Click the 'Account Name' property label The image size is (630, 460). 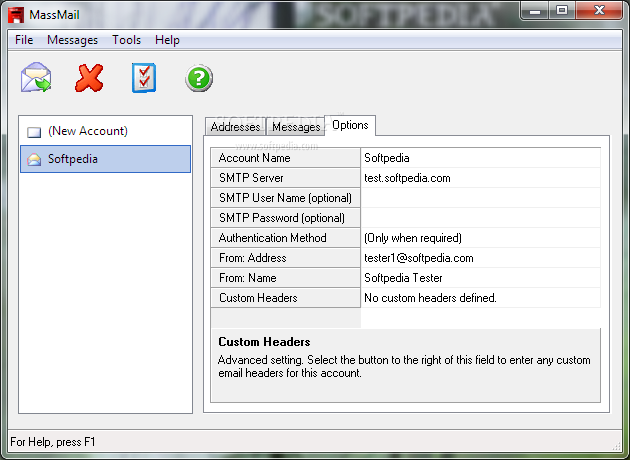(x=285, y=158)
